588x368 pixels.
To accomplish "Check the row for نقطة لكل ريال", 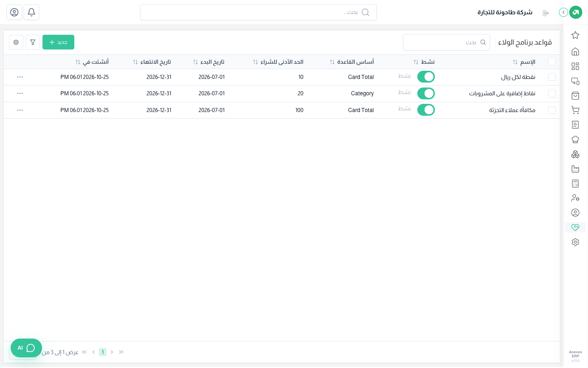I will point(552,77).
